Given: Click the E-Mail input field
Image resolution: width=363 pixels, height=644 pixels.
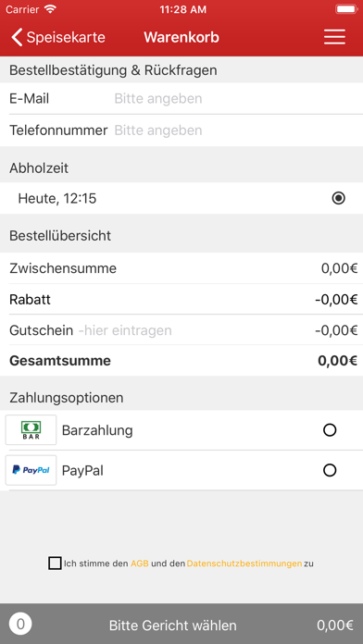Looking at the screenshot, I should pos(236,99).
